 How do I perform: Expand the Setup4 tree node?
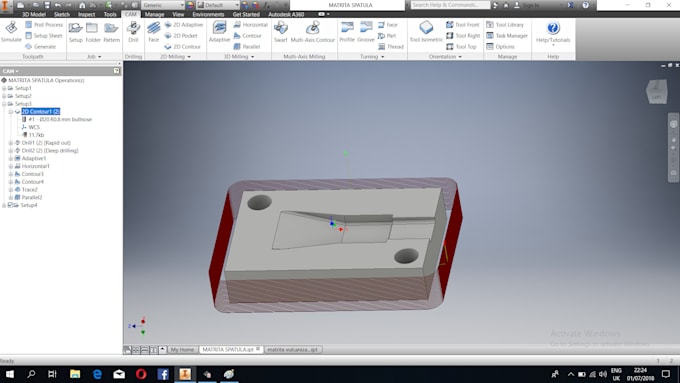tap(4, 205)
